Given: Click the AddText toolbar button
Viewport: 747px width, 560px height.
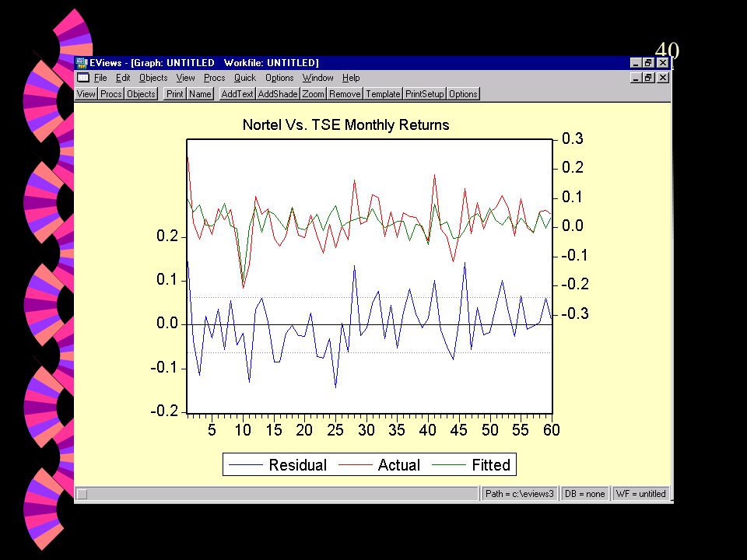Looking at the screenshot, I should [x=237, y=94].
